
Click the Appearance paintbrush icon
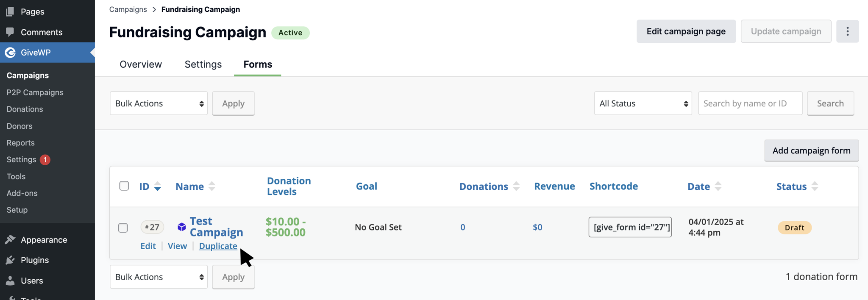click(x=10, y=239)
